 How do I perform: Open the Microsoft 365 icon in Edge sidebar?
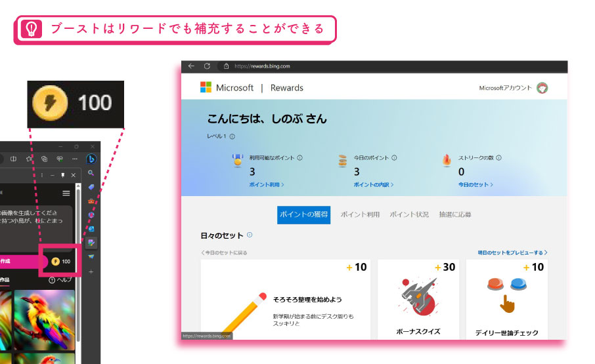click(x=91, y=214)
